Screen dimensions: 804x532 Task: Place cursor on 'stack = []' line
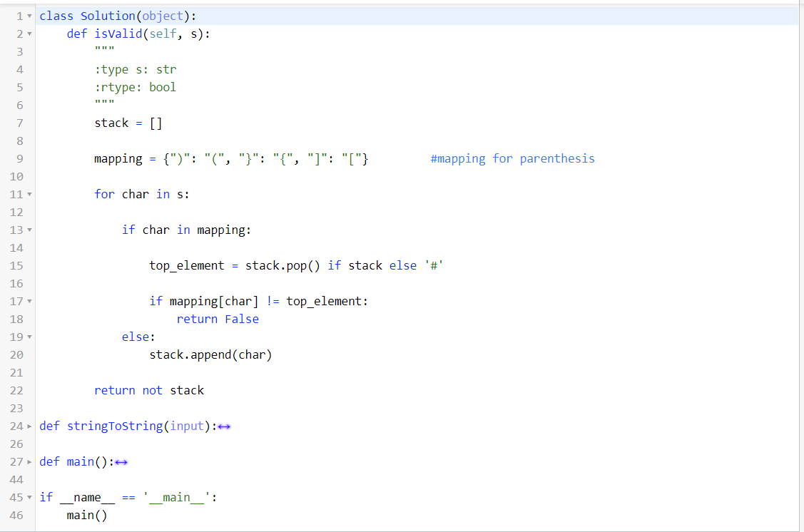[x=128, y=123]
